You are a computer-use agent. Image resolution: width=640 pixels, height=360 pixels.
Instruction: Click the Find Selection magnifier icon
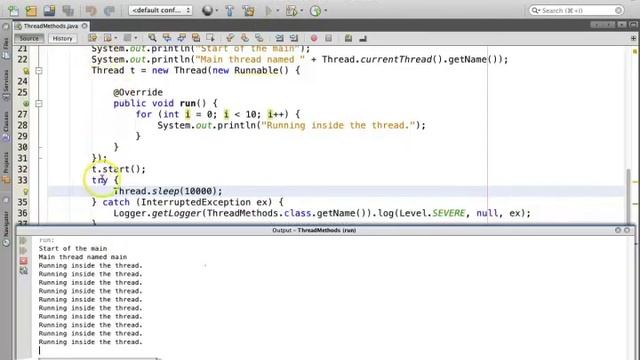click(152, 38)
